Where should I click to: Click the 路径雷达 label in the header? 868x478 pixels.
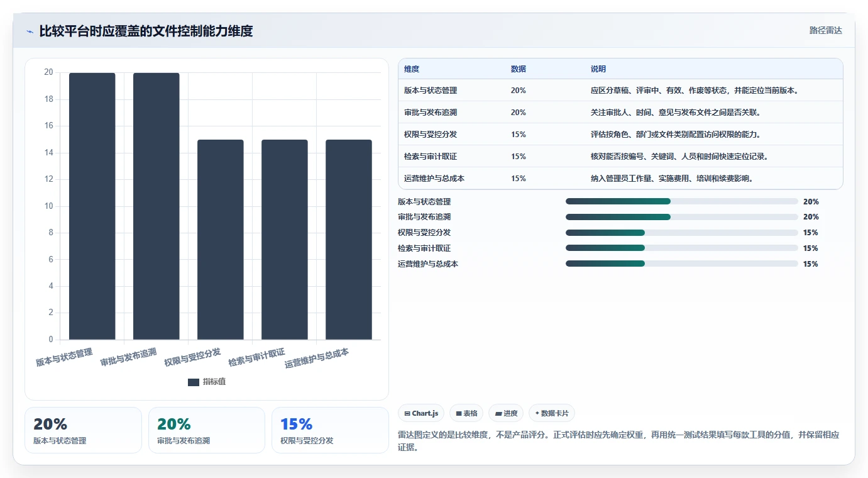coord(825,30)
